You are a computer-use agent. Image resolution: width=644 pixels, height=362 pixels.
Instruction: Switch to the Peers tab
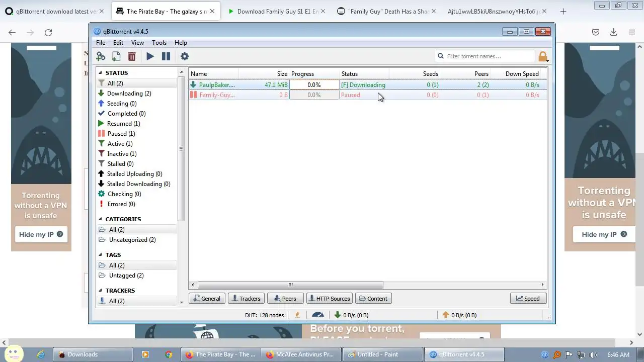point(285,298)
